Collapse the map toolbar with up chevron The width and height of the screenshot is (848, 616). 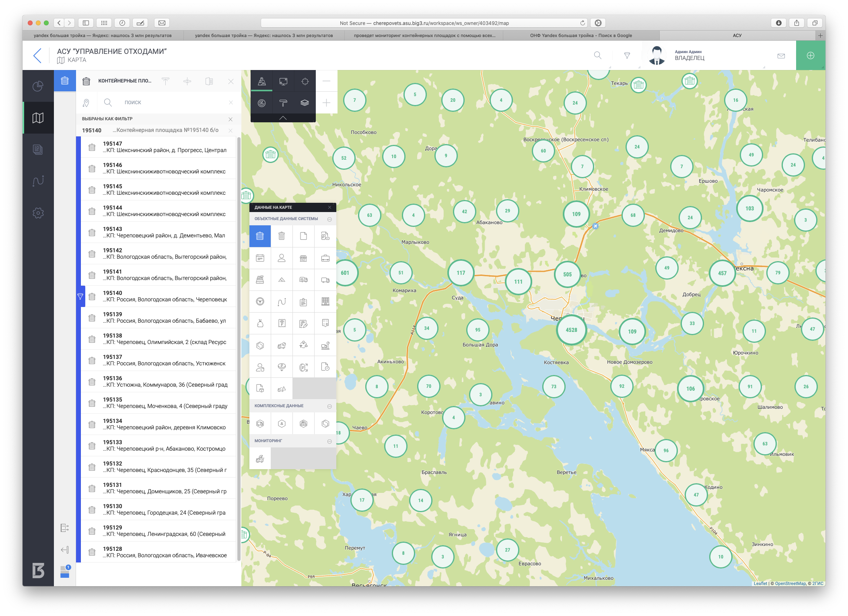point(283,118)
